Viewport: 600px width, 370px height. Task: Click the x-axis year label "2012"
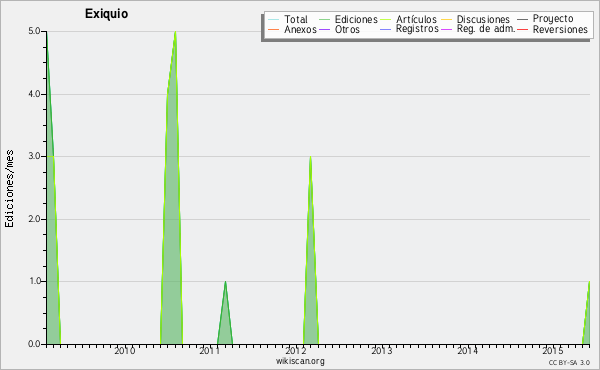tap(295, 351)
